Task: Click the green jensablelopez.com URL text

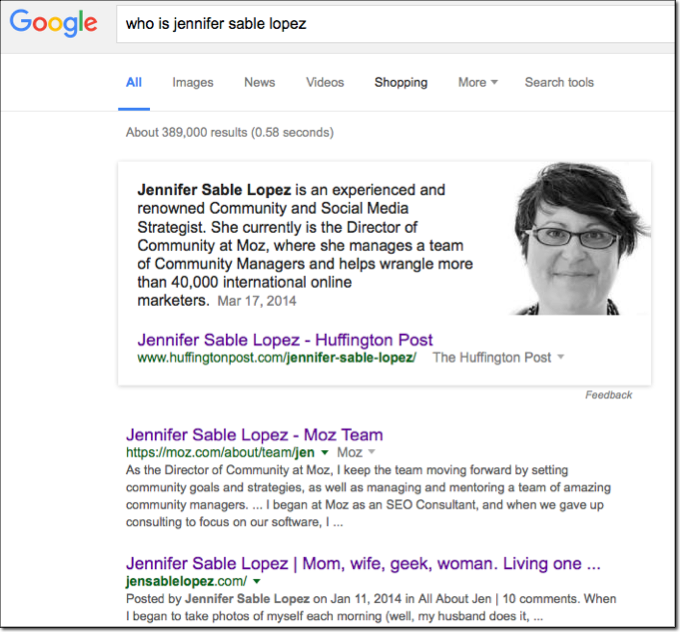Action: [x=186, y=580]
